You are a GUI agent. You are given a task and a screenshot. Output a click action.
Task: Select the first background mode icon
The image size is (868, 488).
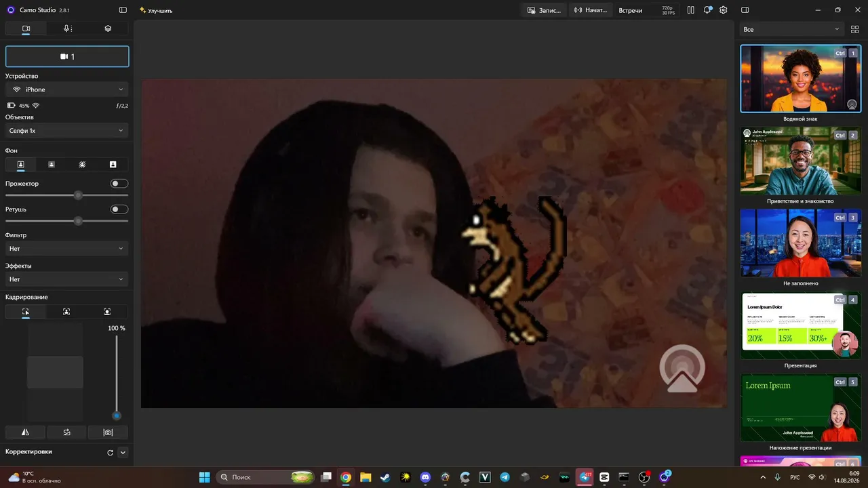(21, 165)
